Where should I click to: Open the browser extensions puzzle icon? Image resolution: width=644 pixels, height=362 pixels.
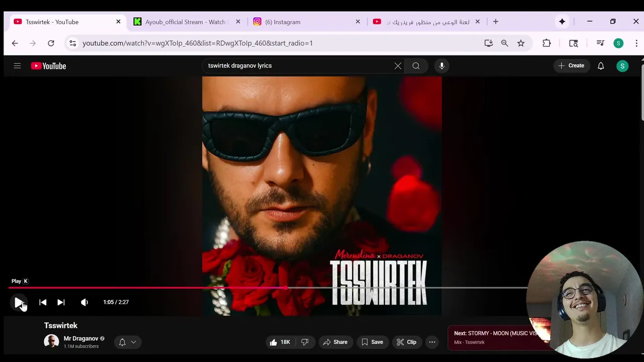[546, 43]
